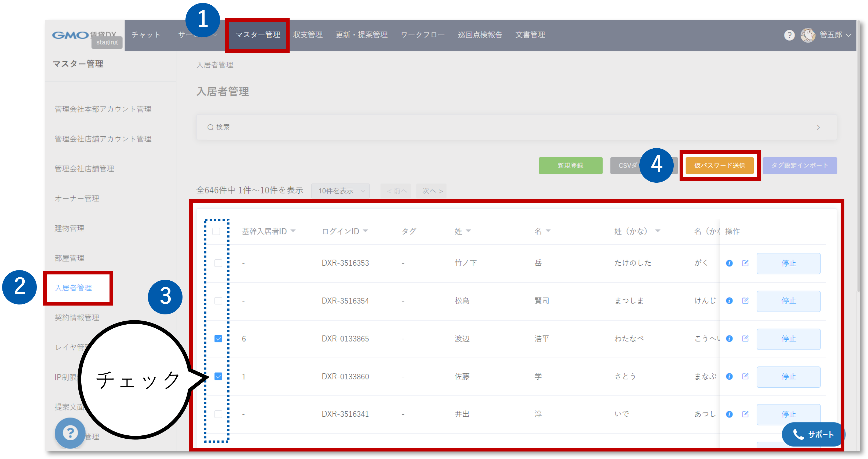Click the 仮パスワード送信 button
The width and height of the screenshot is (868, 459).
719,165
